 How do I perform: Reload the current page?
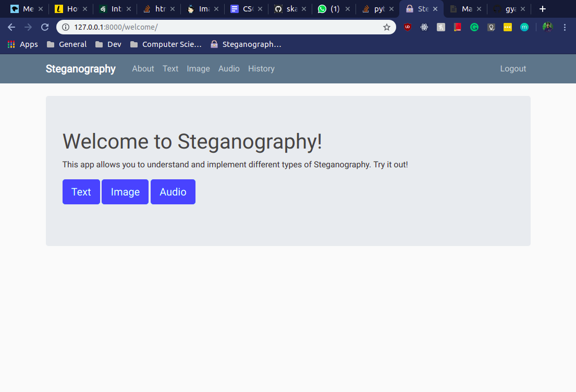point(45,27)
